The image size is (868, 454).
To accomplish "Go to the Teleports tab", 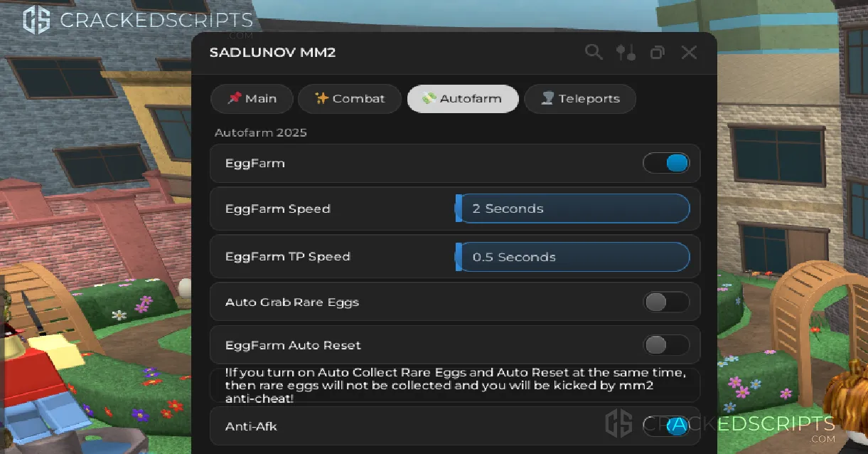I will tap(580, 99).
